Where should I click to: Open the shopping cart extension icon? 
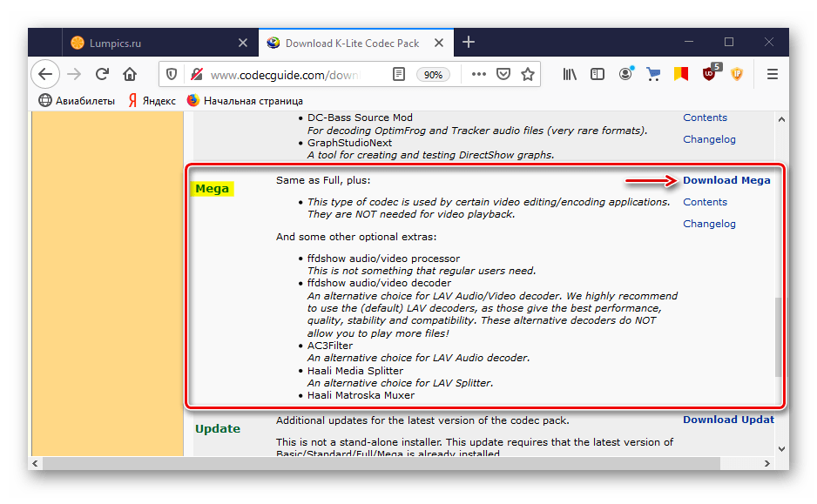point(653,75)
